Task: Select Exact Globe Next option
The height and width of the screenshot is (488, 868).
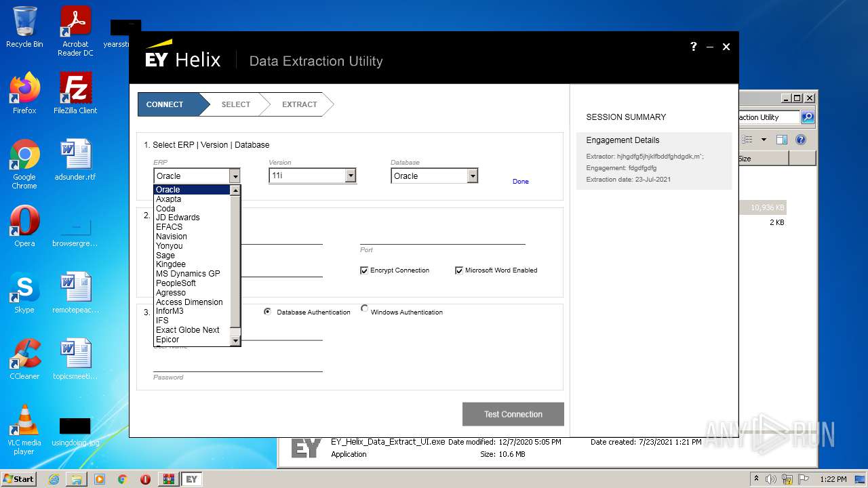Action: [x=192, y=330]
